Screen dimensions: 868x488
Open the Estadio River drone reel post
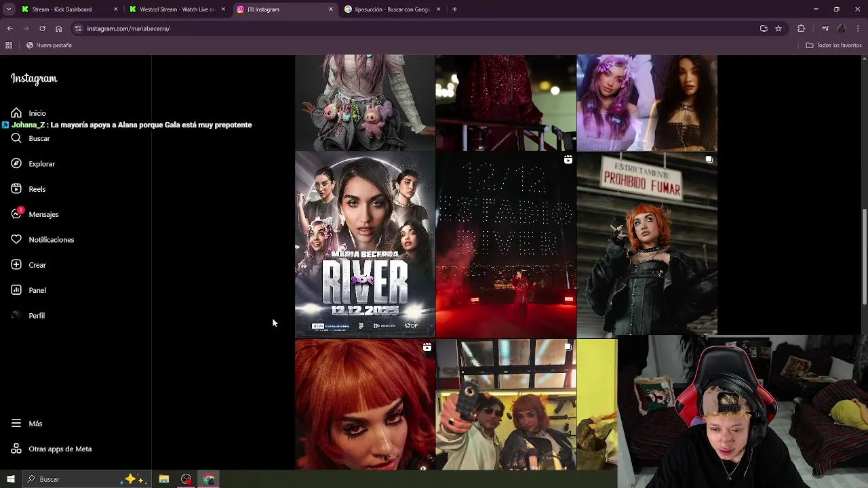point(506,244)
